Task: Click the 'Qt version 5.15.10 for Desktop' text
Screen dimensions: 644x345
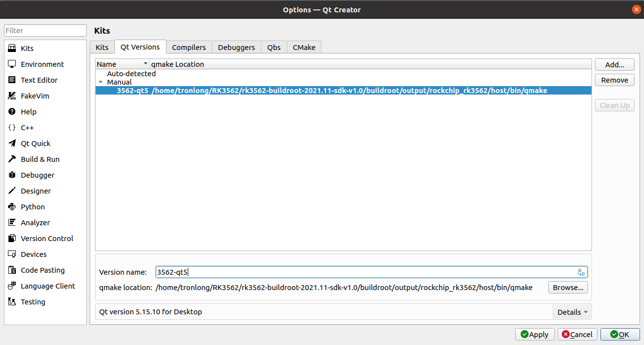Action: (x=151, y=312)
